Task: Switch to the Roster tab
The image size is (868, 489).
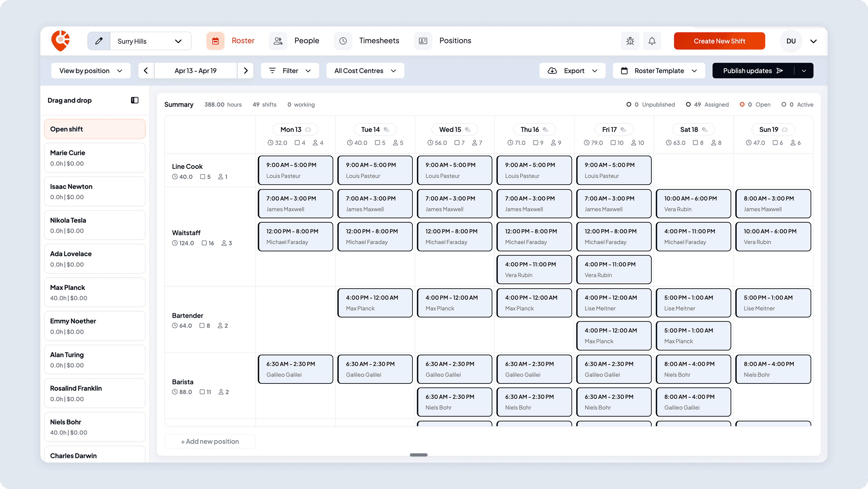Action: pos(243,41)
